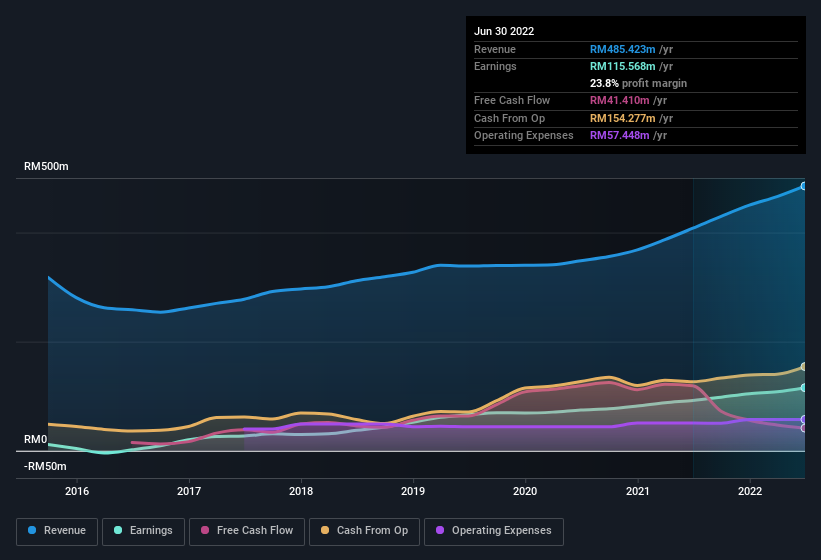
Task: Click the Earnings line end marker
Action: coord(803,388)
